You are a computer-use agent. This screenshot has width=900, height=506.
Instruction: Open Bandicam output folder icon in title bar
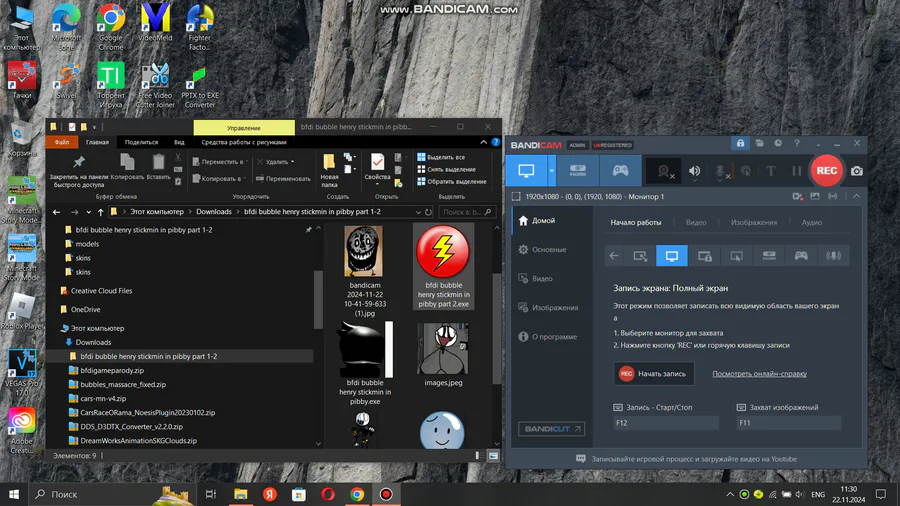tap(759, 143)
